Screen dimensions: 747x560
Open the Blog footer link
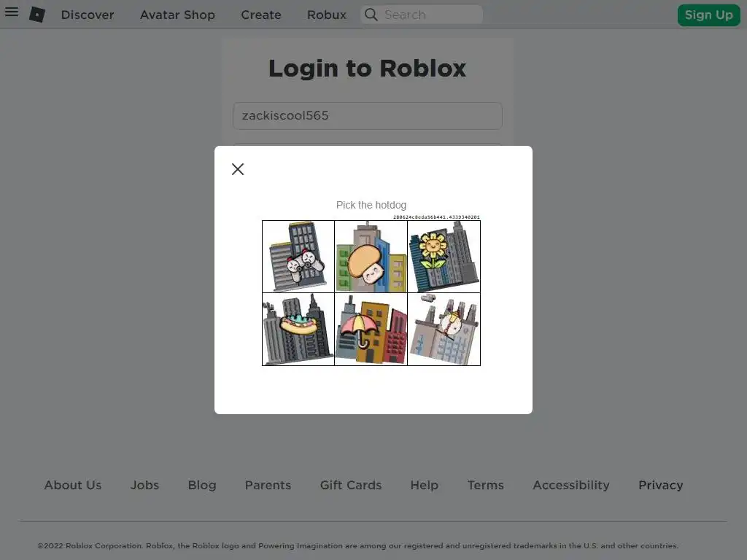tap(202, 485)
